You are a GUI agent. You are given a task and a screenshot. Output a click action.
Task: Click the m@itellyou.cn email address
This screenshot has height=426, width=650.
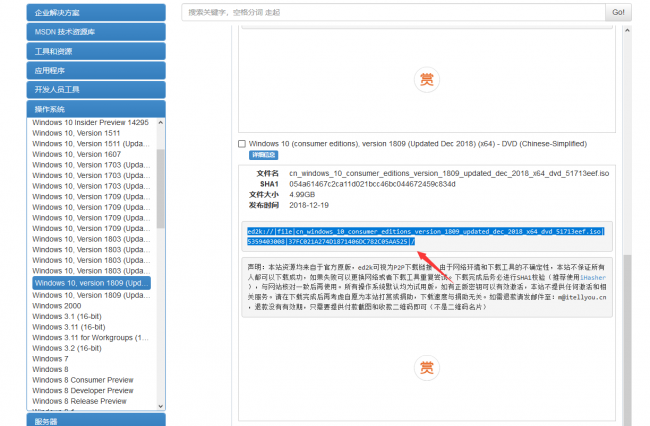tap(582, 297)
